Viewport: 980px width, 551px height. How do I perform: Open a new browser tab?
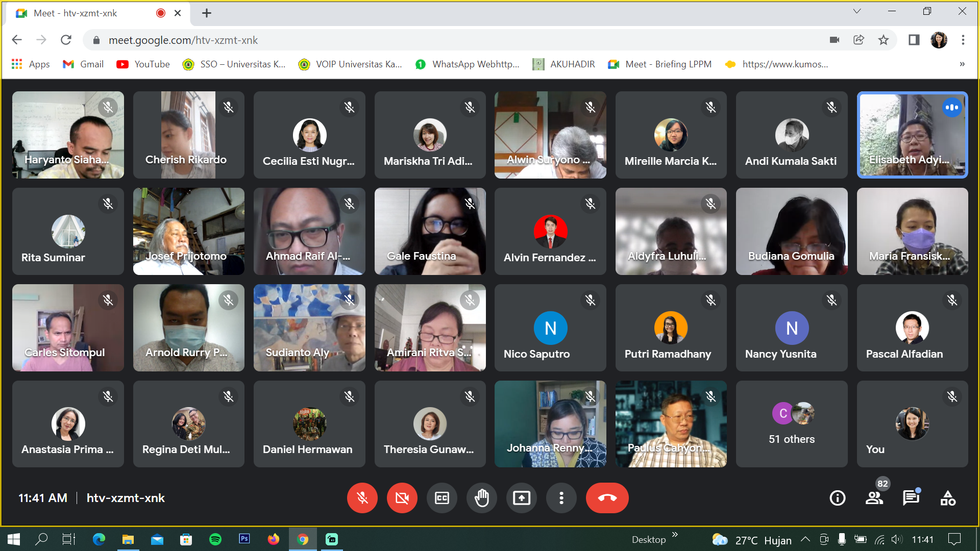(x=207, y=13)
